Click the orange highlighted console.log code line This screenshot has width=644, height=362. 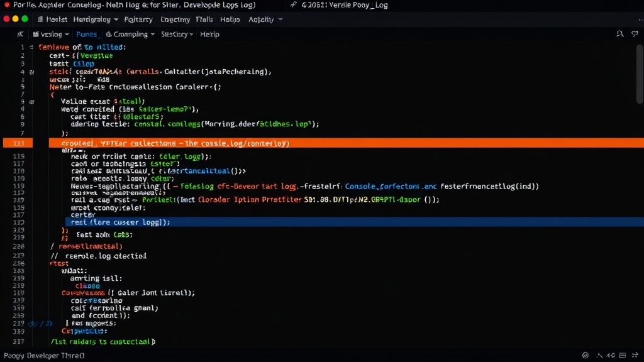point(347,143)
